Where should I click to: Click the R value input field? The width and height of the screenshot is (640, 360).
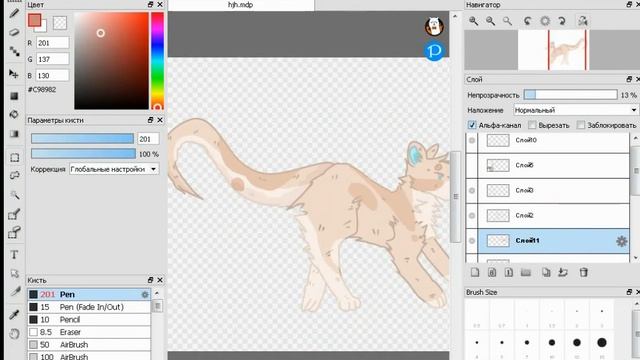[53, 43]
